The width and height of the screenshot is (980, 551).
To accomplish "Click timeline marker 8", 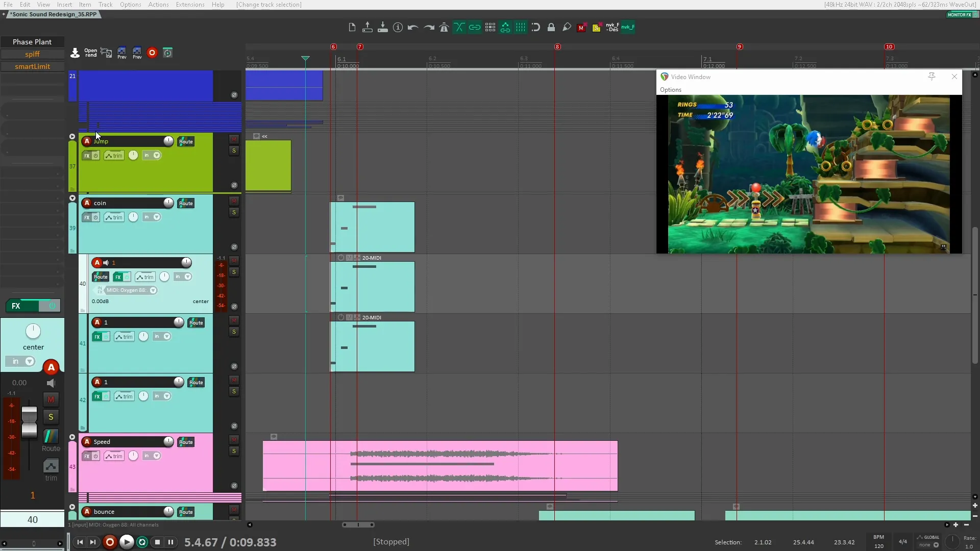I will tap(557, 46).
